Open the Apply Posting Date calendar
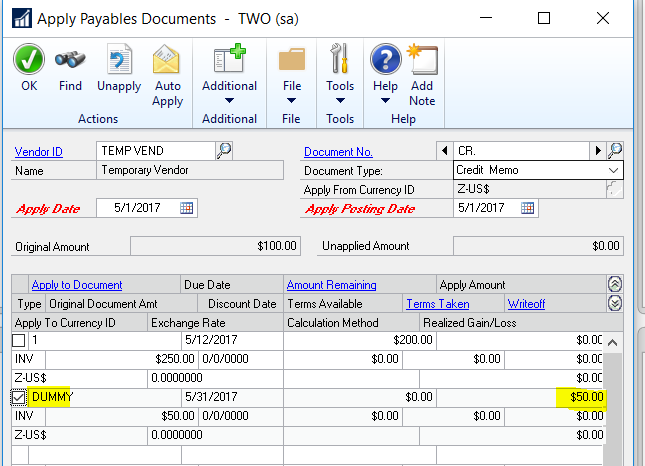The image size is (645, 466). pos(527,208)
